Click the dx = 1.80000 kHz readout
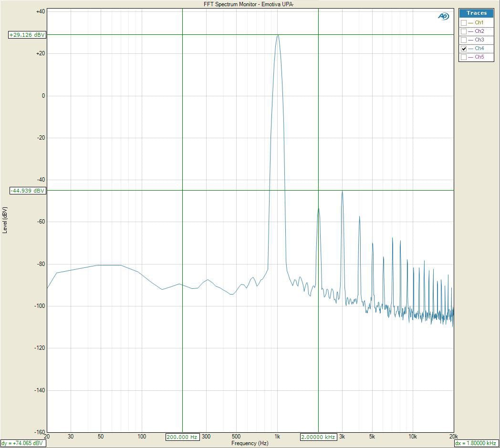 click(x=477, y=443)
